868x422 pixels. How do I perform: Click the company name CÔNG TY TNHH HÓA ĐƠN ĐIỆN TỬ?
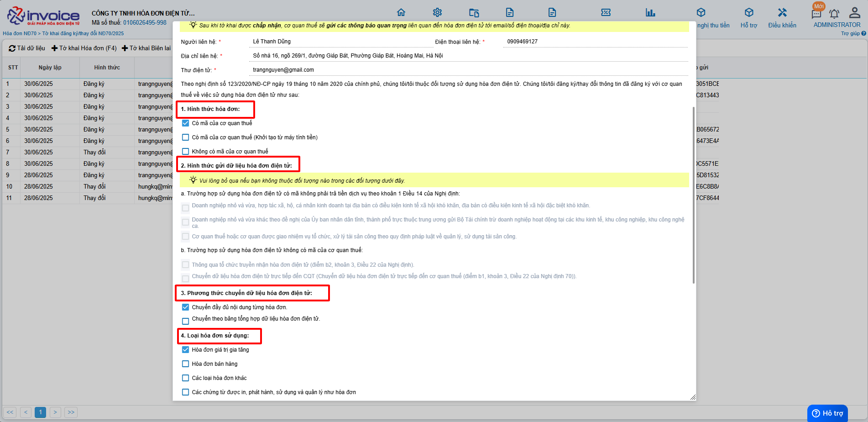[143, 13]
